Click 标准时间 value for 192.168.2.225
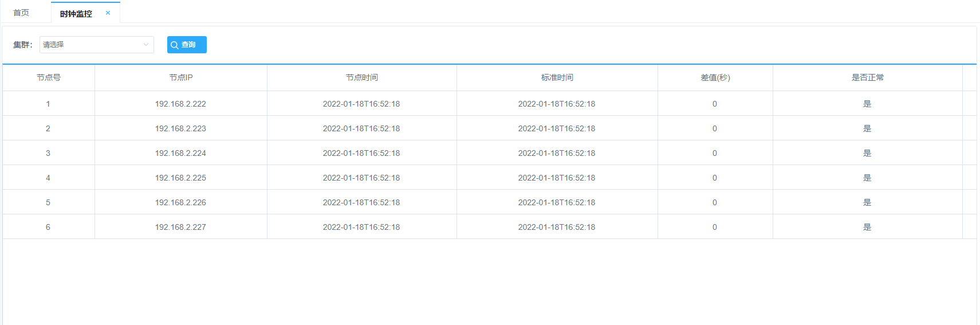This screenshot has height=325, width=980. pyautogui.click(x=557, y=178)
